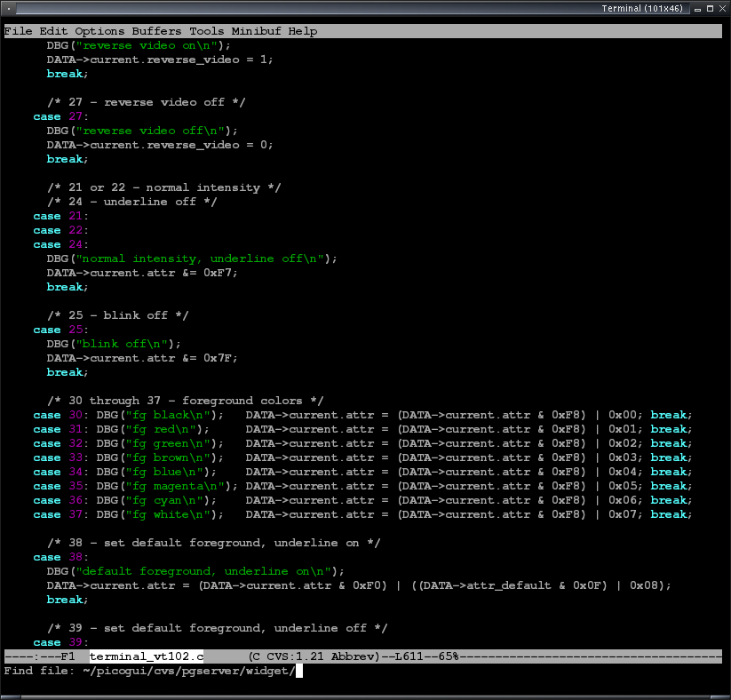The width and height of the screenshot is (731, 700).
Task: Click the Terminal (101x46) window title
Action: [642, 8]
